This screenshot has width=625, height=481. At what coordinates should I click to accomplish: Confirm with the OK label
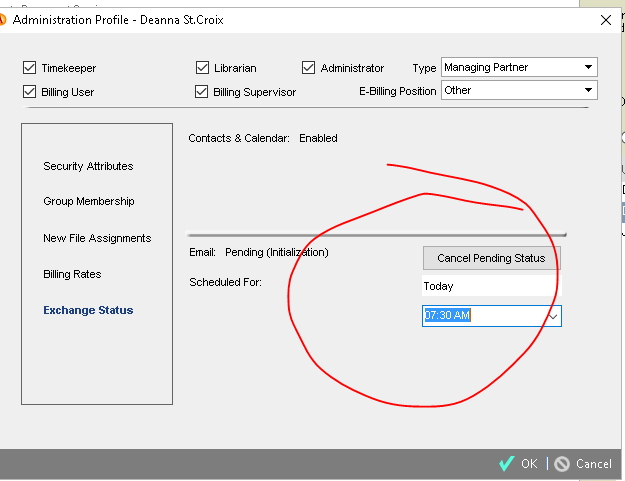529,463
